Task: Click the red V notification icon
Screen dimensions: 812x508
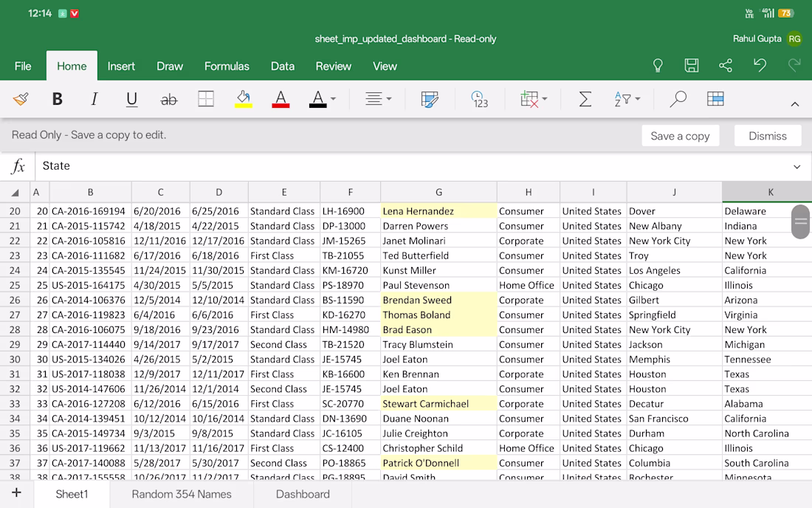Action: 75,13
